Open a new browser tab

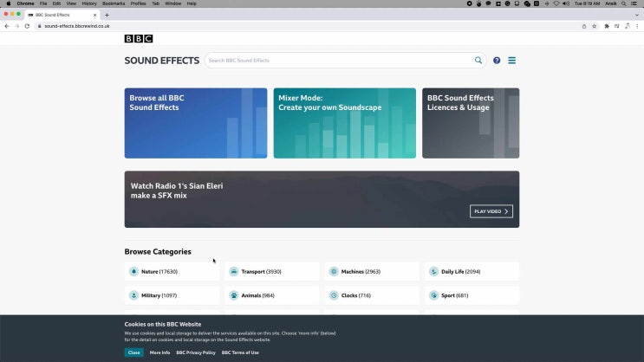107,15
